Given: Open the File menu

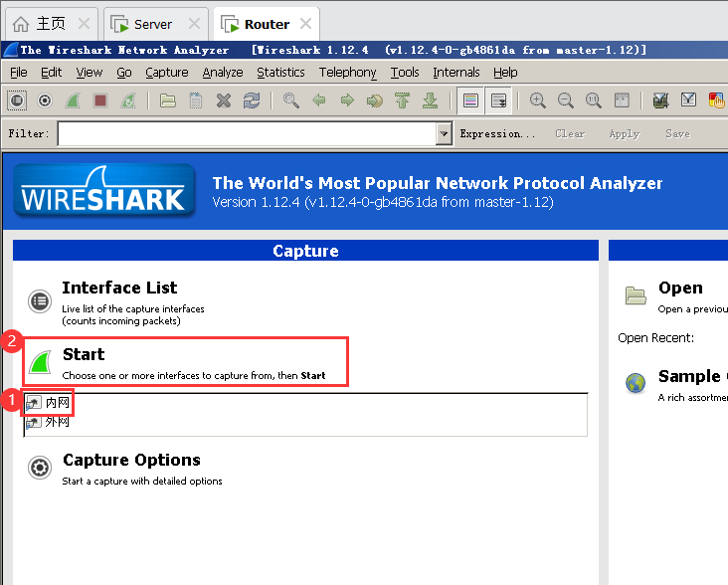Looking at the screenshot, I should coord(19,73).
